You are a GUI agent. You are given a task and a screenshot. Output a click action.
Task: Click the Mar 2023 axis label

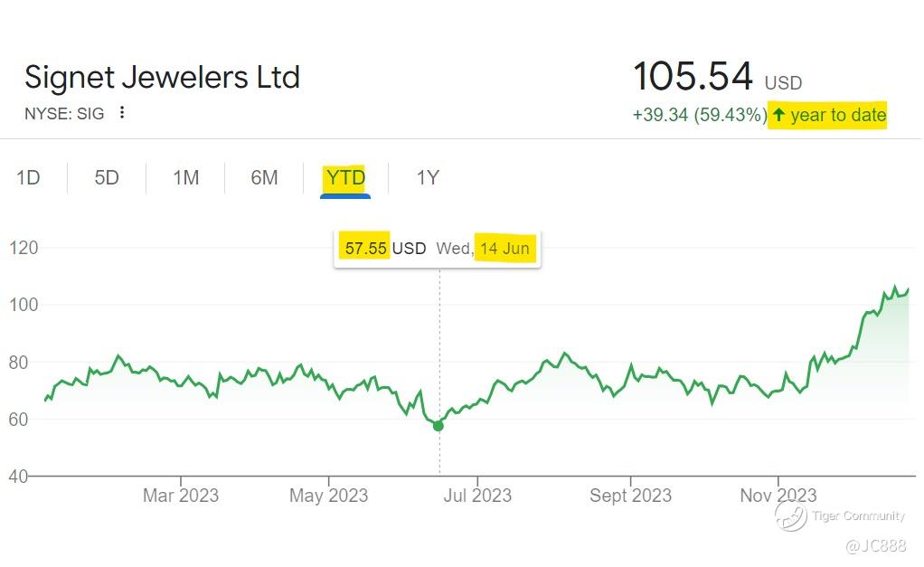pos(180,496)
